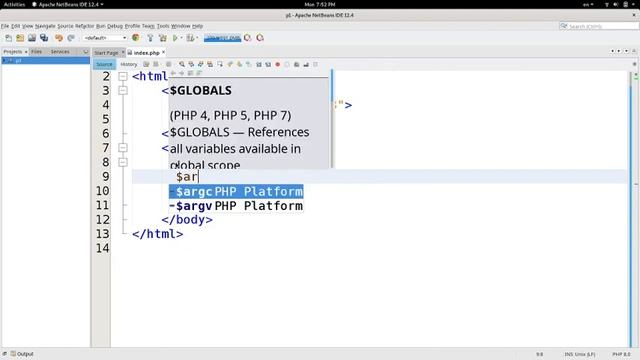
Task: Open the en keyboard language indicator
Action: click(588, 4)
